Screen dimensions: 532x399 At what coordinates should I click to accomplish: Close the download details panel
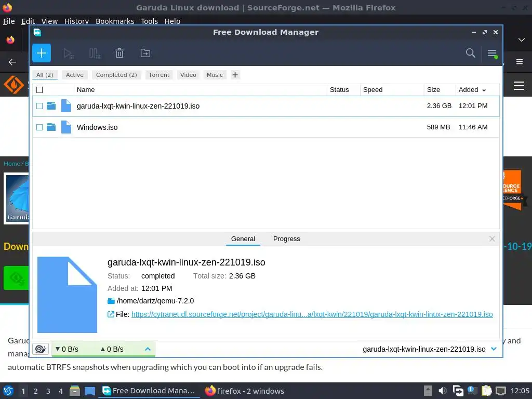(492, 239)
